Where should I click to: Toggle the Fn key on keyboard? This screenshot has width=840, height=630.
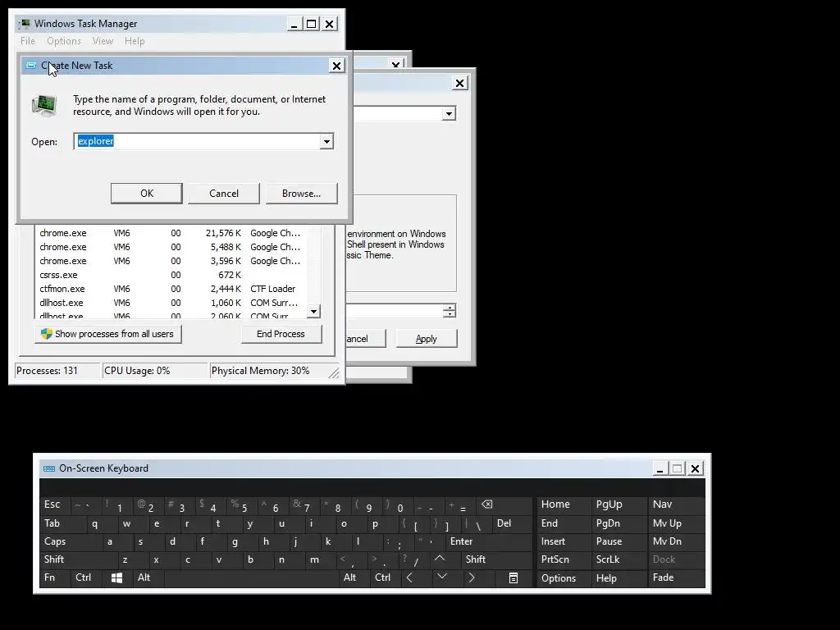tap(55, 578)
